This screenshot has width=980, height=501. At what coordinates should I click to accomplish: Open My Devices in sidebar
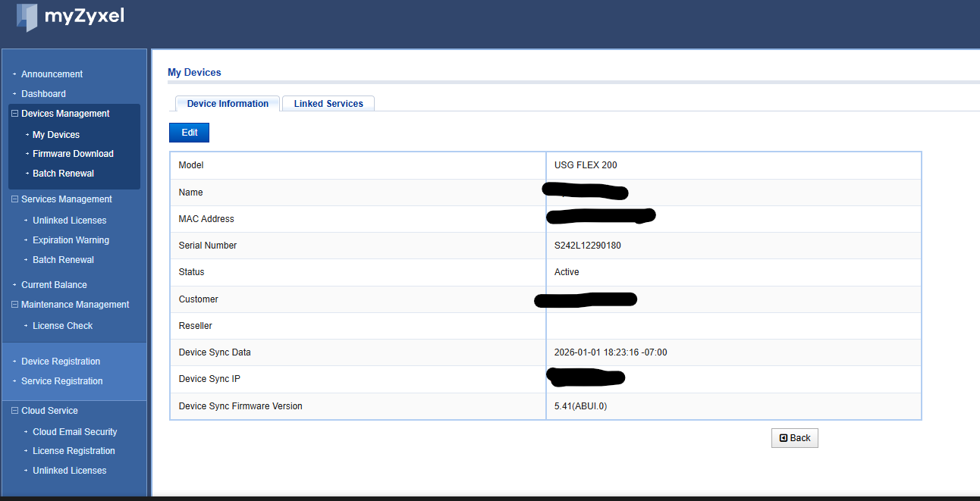click(x=56, y=135)
